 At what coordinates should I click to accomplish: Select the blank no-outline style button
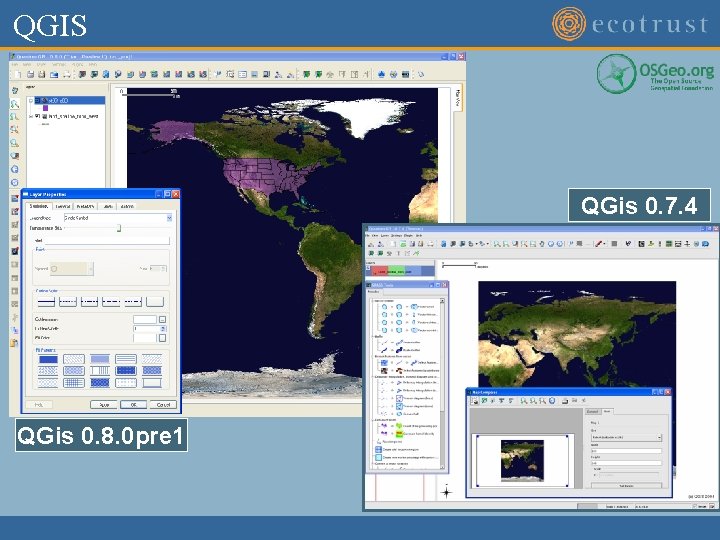(155, 302)
